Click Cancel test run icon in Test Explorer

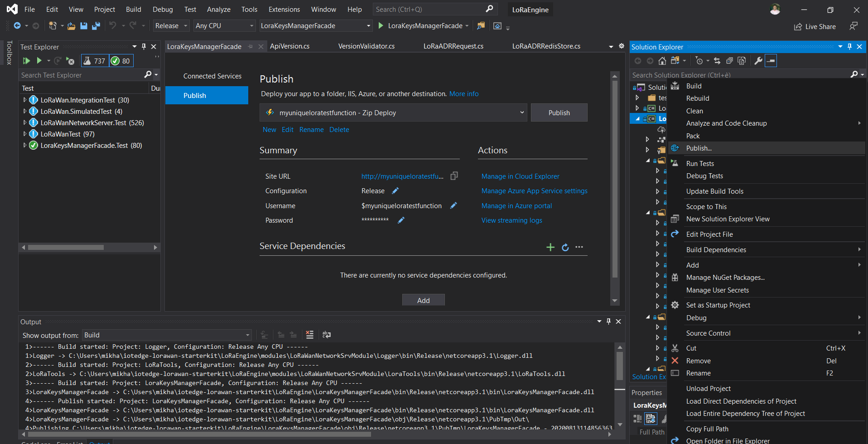[70, 61]
